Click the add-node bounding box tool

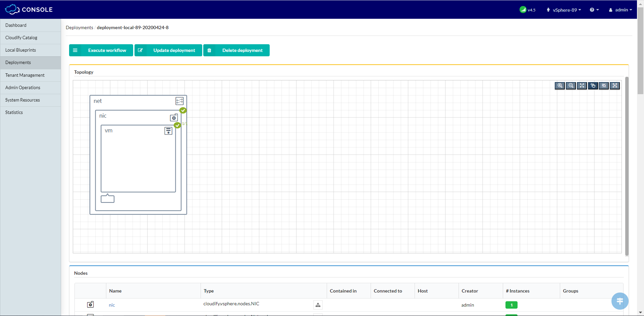(x=615, y=86)
